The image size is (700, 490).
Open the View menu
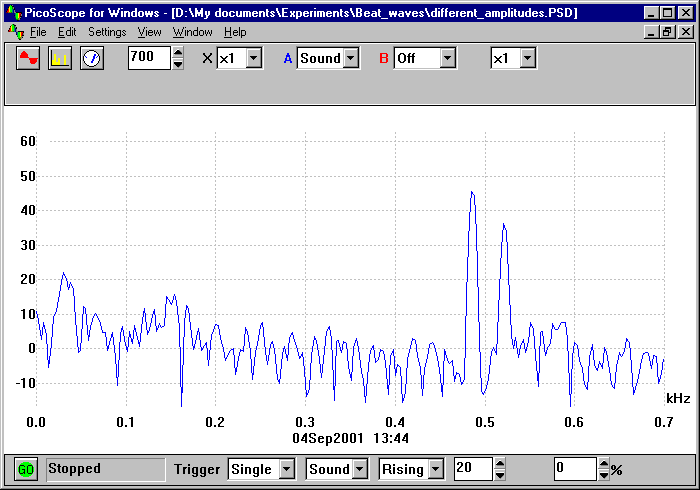(149, 32)
